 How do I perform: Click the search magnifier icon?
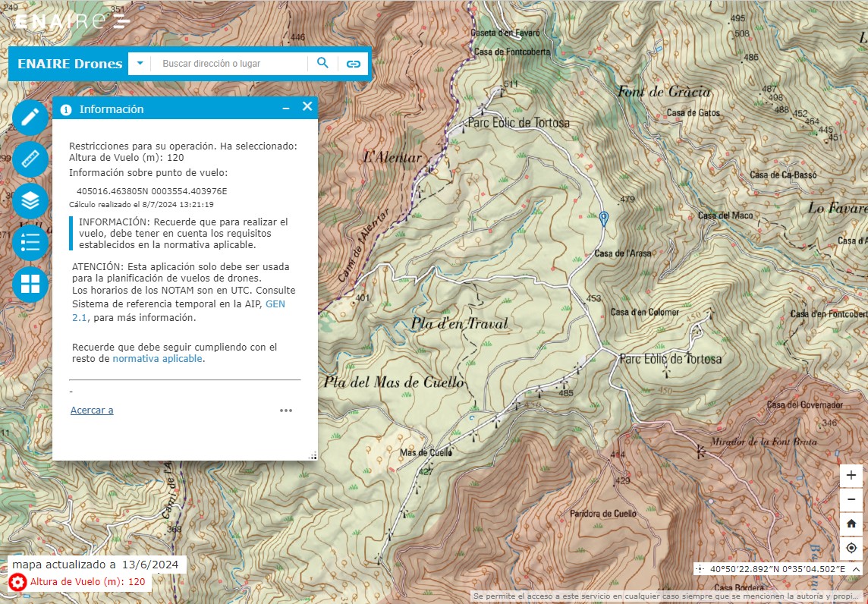coord(322,63)
